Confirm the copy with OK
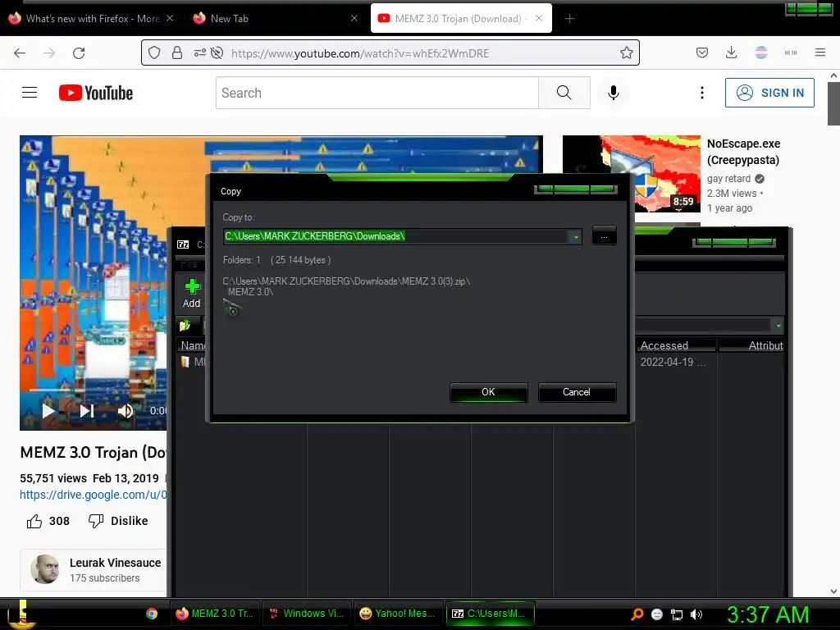The height and width of the screenshot is (630, 840). pos(489,392)
